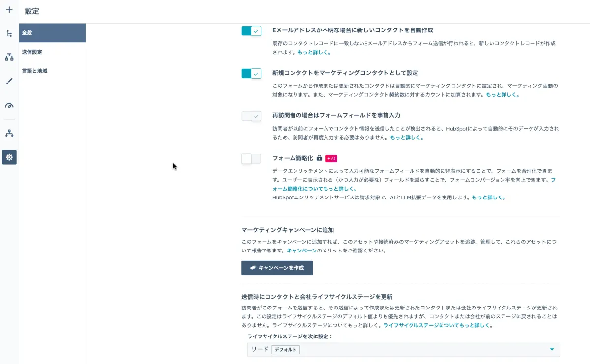Click the lock icon beside フォーム簡略化

[x=320, y=158]
